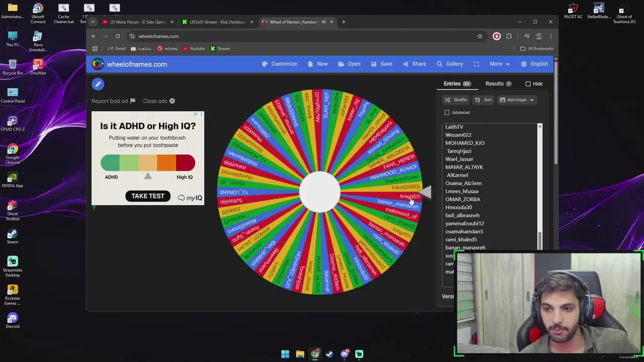The height and width of the screenshot is (362, 644).
Task: Switch to the Entries tab
Action: 457,84
